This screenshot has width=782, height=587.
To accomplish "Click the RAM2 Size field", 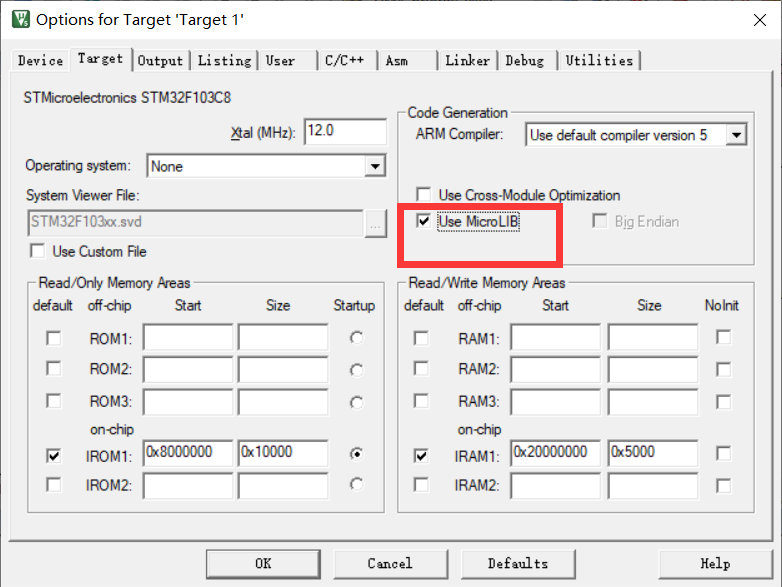I will pos(653,370).
